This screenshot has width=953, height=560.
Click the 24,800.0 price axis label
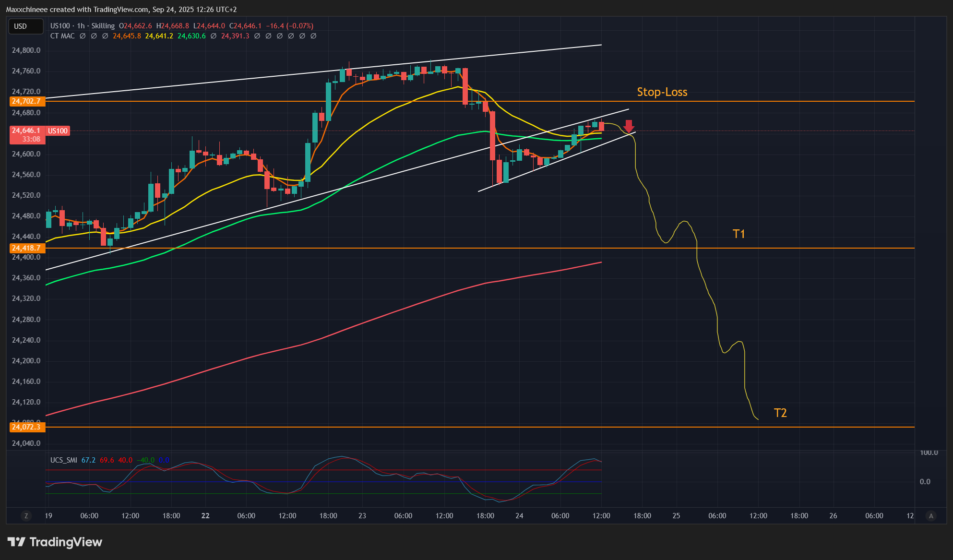pyautogui.click(x=26, y=50)
